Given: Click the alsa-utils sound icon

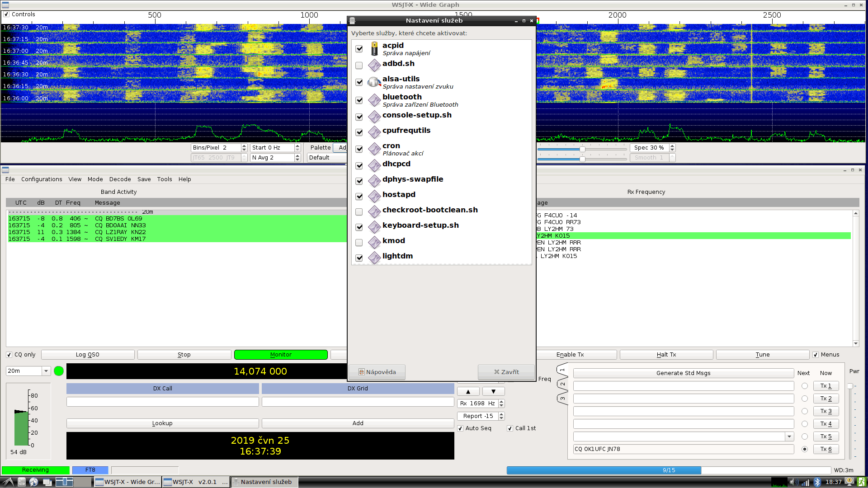Looking at the screenshot, I should [374, 82].
